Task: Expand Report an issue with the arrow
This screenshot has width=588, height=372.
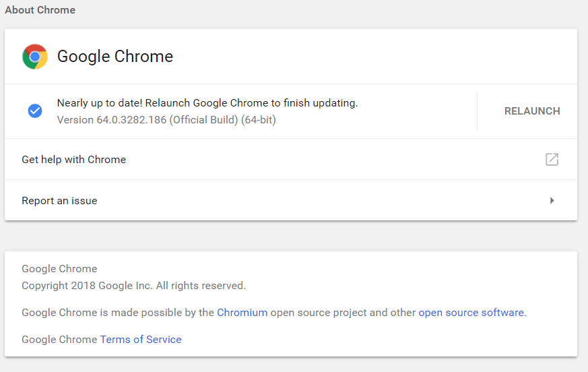Action: point(552,201)
